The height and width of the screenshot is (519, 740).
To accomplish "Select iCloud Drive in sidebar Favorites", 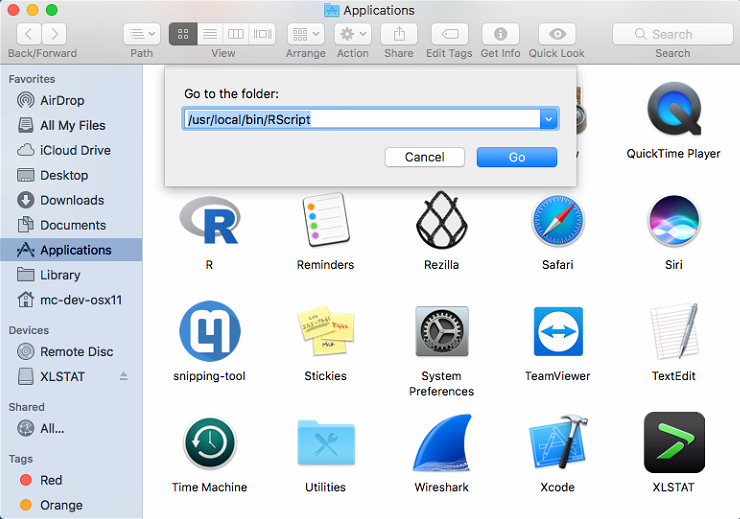I will point(75,150).
